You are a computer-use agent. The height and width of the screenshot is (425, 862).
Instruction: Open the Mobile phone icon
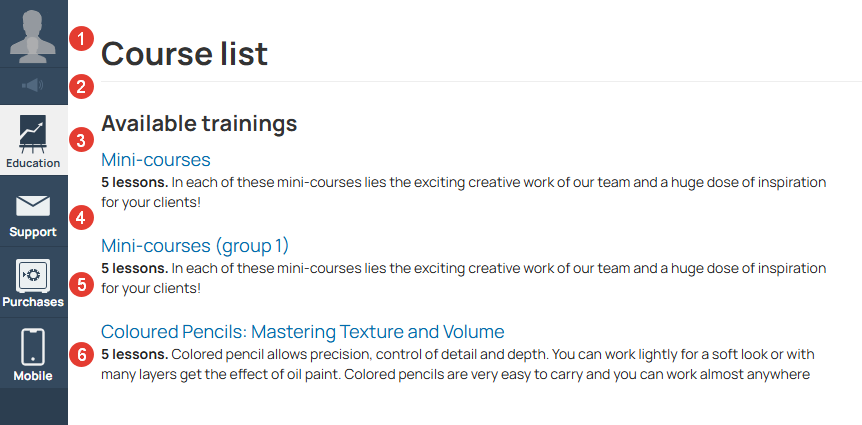click(x=33, y=347)
